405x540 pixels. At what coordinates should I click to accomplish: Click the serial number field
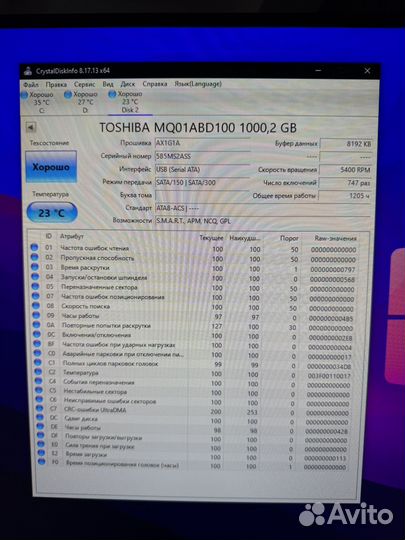[202, 156]
